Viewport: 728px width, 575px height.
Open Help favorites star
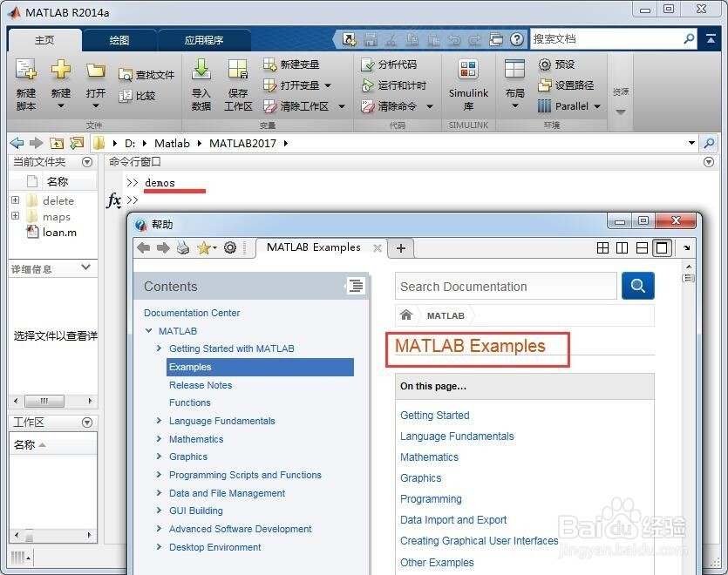[204, 247]
